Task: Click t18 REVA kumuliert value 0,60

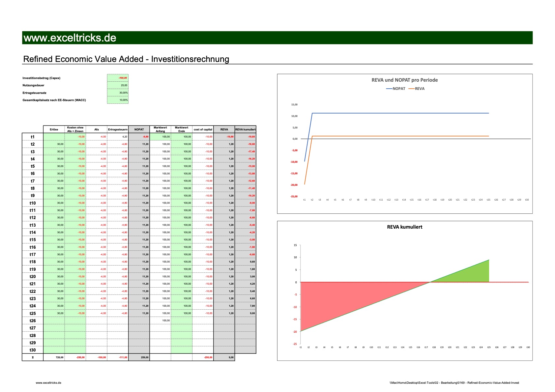Action: point(246,262)
